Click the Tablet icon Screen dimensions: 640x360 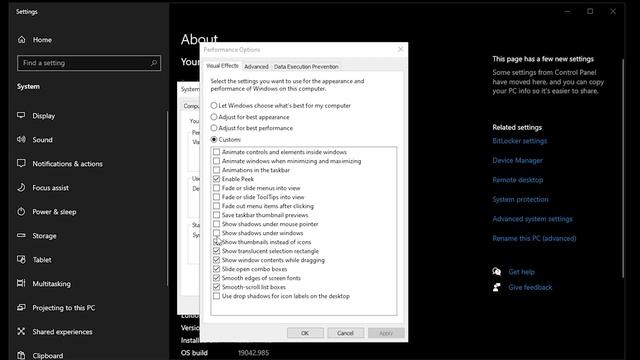(21, 260)
